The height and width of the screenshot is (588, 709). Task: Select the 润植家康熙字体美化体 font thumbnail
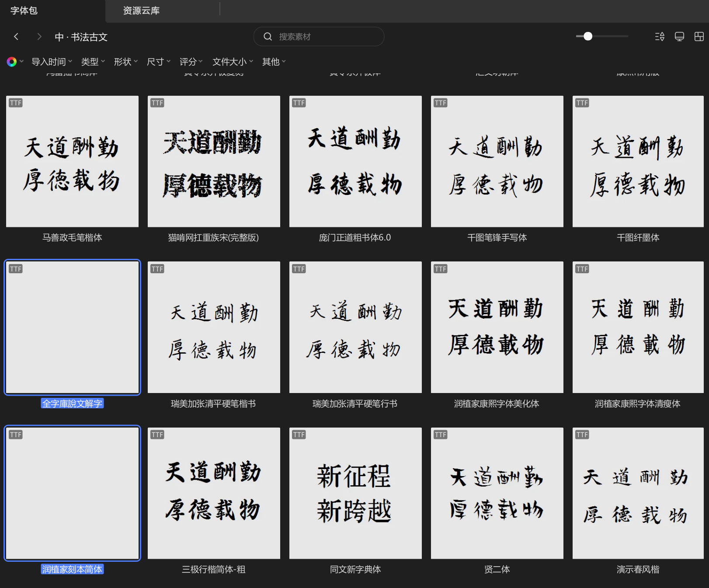click(x=497, y=327)
